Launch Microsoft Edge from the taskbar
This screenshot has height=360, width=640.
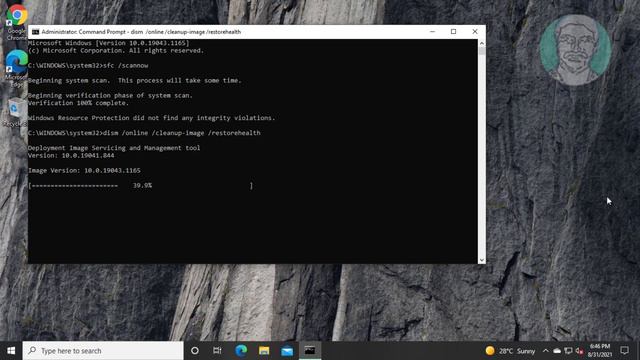tap(241, 351)
